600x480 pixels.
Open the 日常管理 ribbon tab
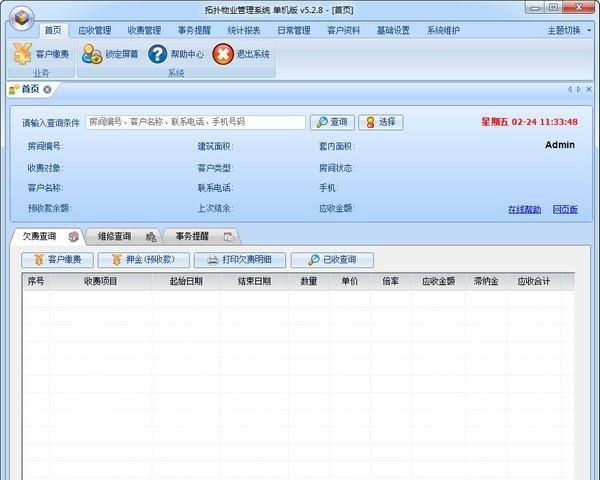[x=294, y=30]
